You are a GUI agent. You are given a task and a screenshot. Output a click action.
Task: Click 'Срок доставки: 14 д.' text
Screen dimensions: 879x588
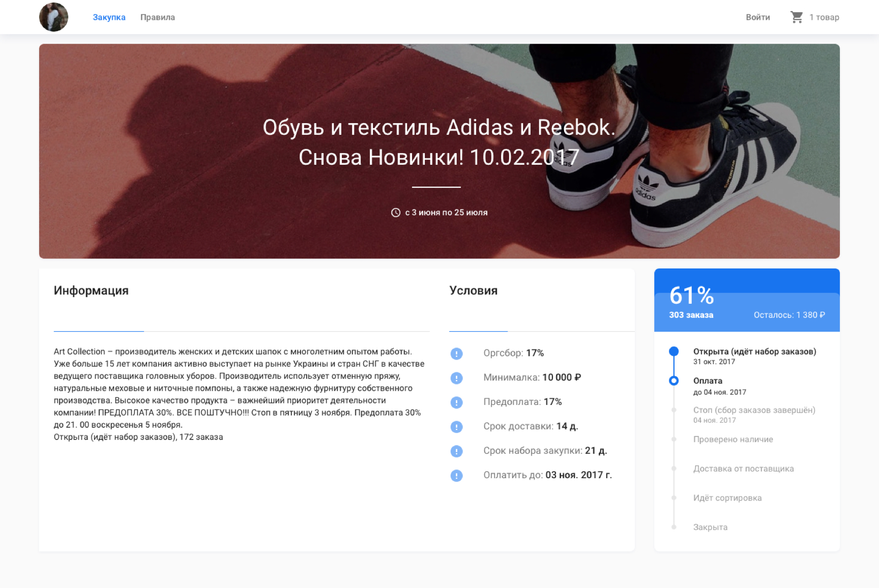tap(531, 426)
